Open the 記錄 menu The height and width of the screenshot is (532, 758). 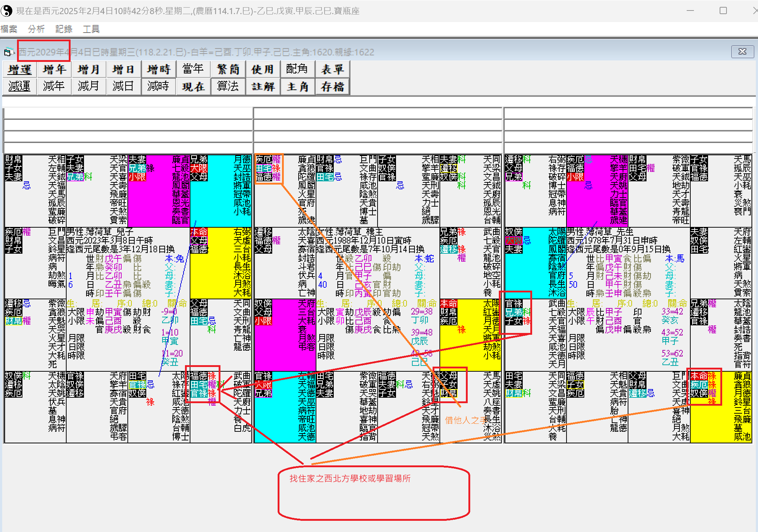[64, 29]
